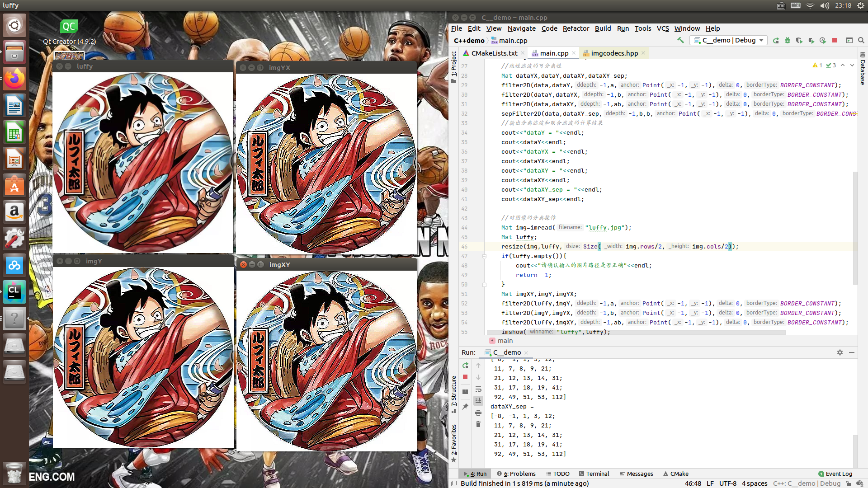Open the Build menu

pyautogui.click(x=603, y=28)
